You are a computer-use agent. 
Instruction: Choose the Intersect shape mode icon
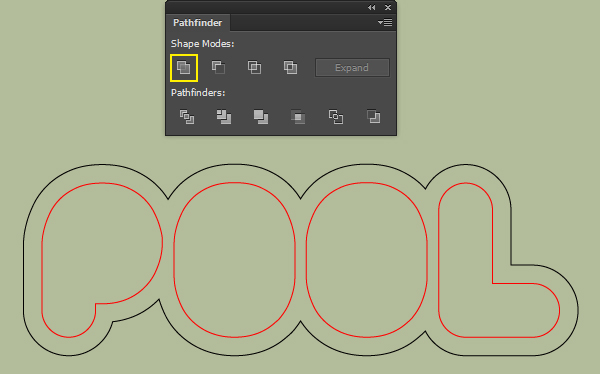click(254, 67)
